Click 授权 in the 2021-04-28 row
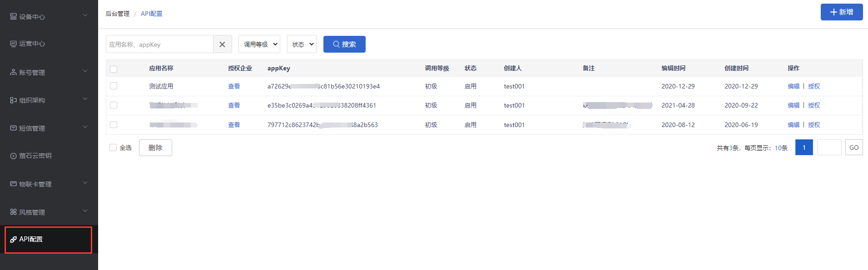 pyautogui.click(x=814, y=105)
